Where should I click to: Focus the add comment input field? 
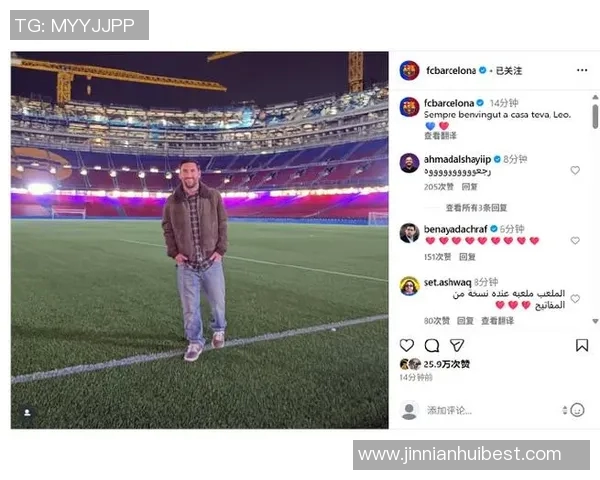(x=492, y=410)
